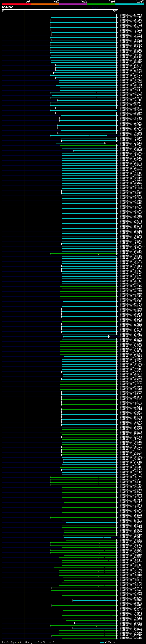Select the UniRef100_C0PC41 hit
Viewport: 146px width, 644px height.
tap(131, 372)
